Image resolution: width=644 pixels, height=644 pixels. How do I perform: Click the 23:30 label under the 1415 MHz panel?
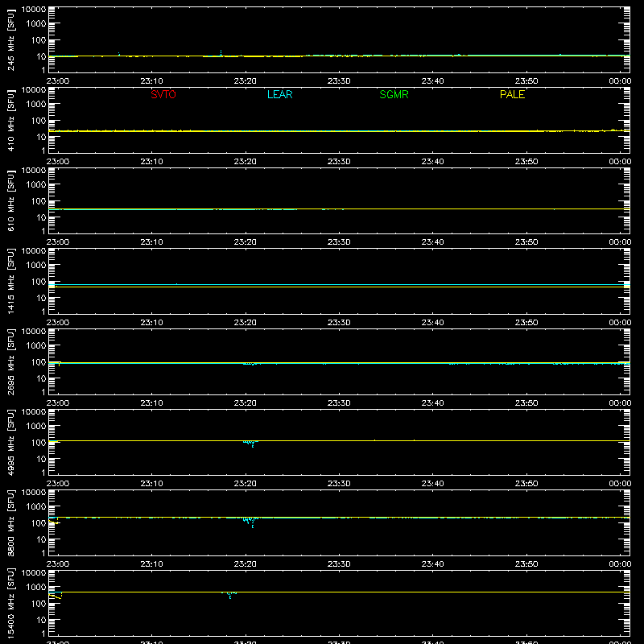coord(339,323)
